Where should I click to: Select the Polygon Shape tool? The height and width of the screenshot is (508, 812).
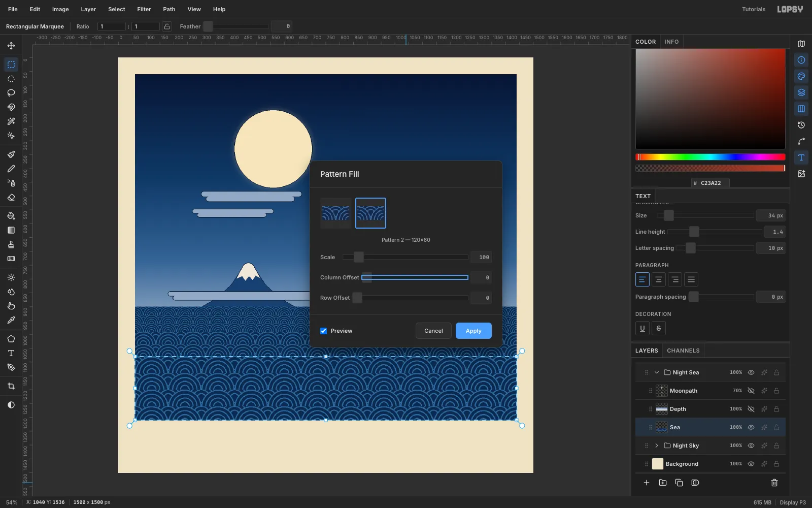click(x=11, y=339)
